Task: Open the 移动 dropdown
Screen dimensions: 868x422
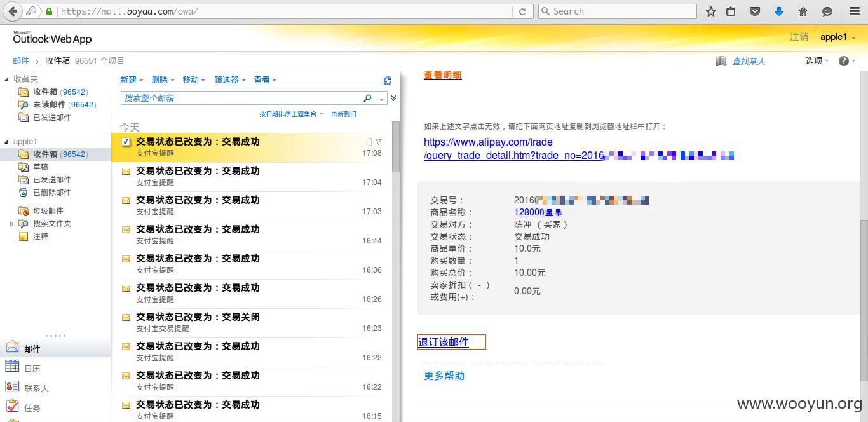Action: tap(194, 79)
